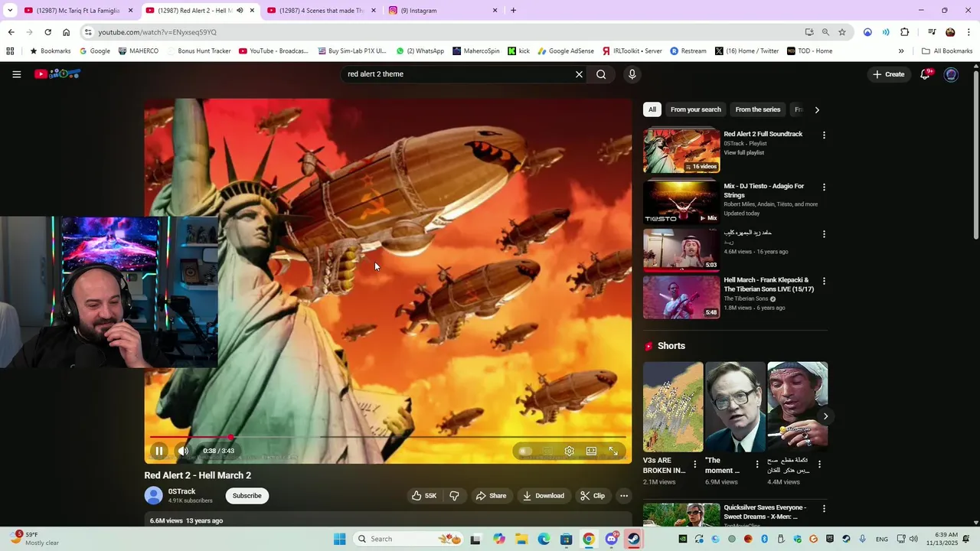Open the system tray volume icon

(913, 539)
